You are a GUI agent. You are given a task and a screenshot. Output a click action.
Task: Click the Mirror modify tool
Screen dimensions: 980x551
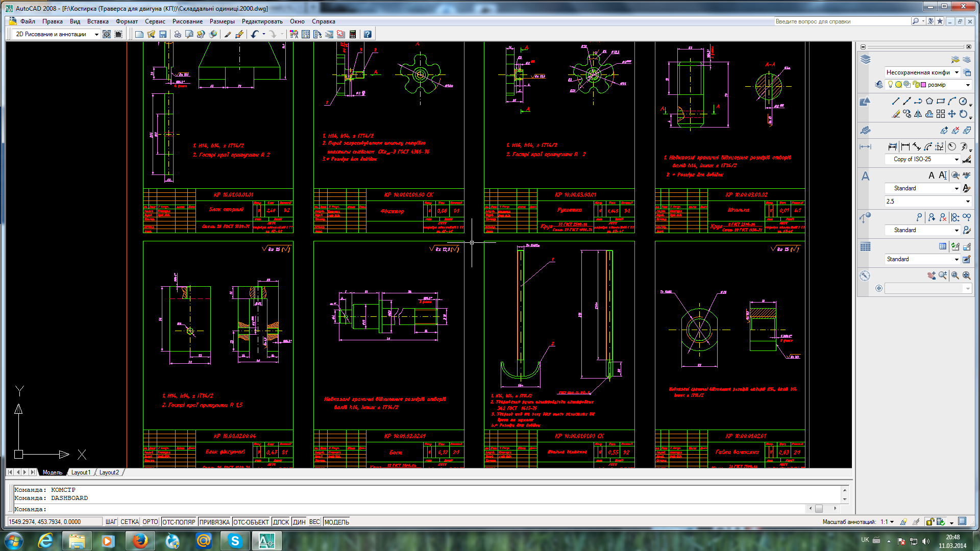pos(918,114)
